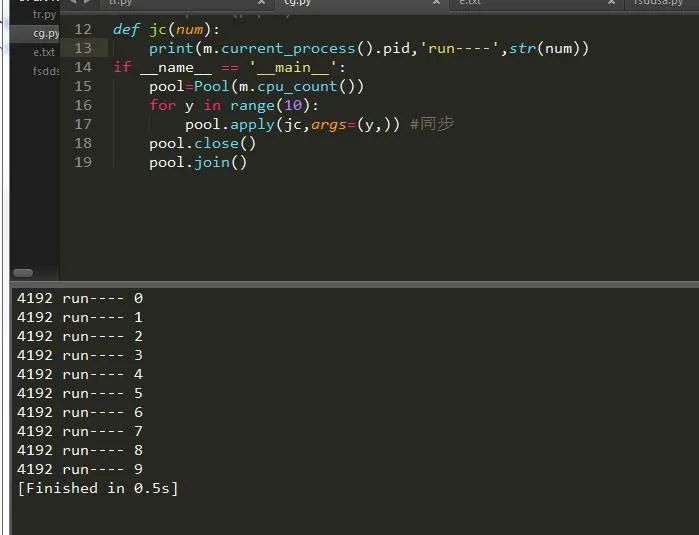
Task: Select cg.py in the sidebar
Action: point(45,33)
